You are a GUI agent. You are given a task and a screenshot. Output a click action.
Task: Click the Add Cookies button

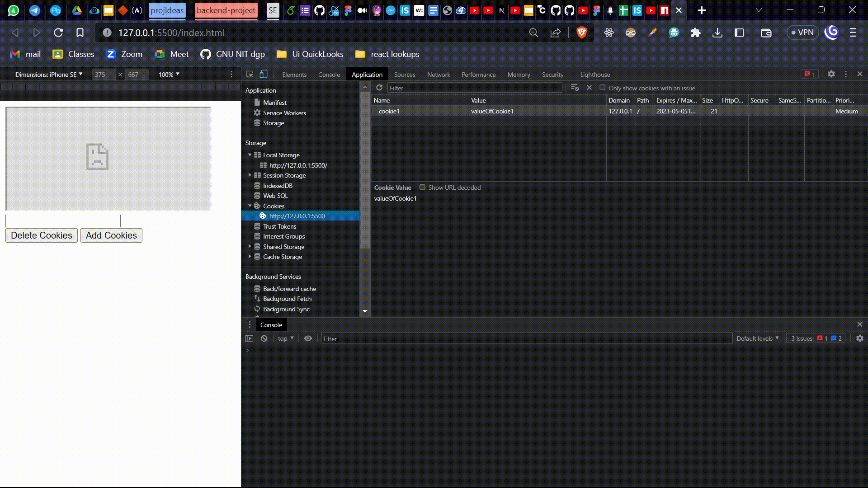[111, 235]
